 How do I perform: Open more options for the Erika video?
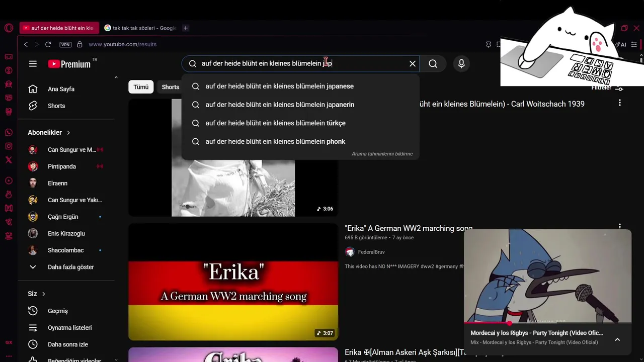click(x=619, y=227)
